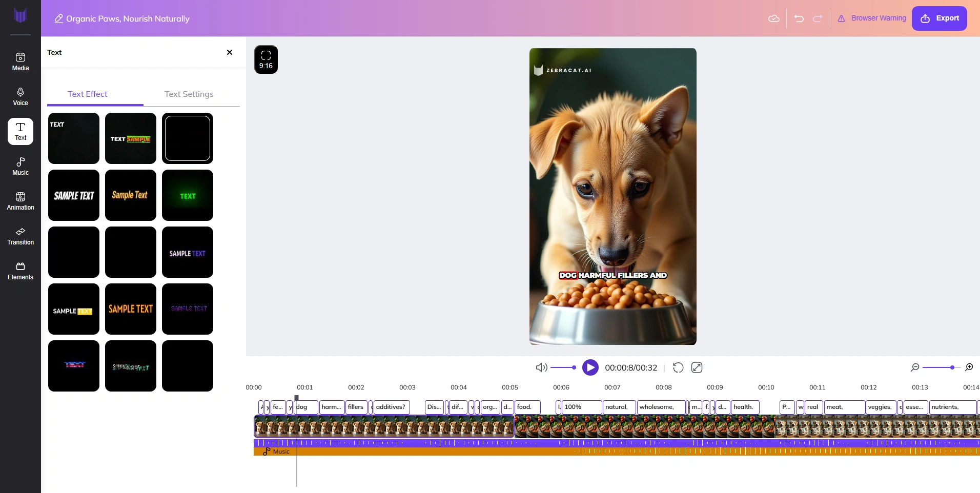Image resolution: width=980 pixels, height=493 pixels.
Task: Select the empty outlined text effect
Action: tap(188, 138)
